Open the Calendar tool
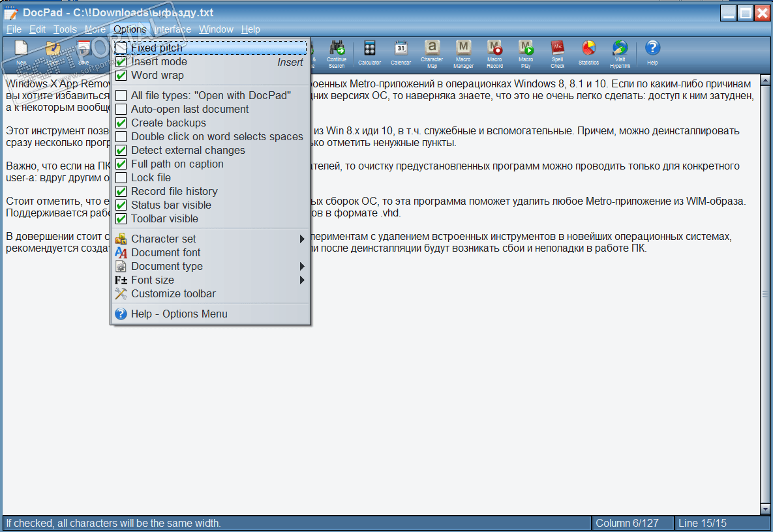Viewport: 773px width, 532px height. click(x=401, y=48)
